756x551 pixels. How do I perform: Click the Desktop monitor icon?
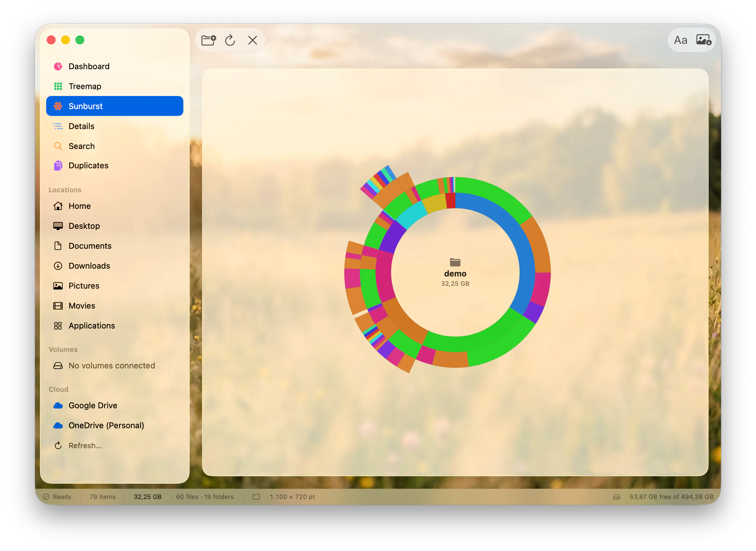[x=58, y=226]
